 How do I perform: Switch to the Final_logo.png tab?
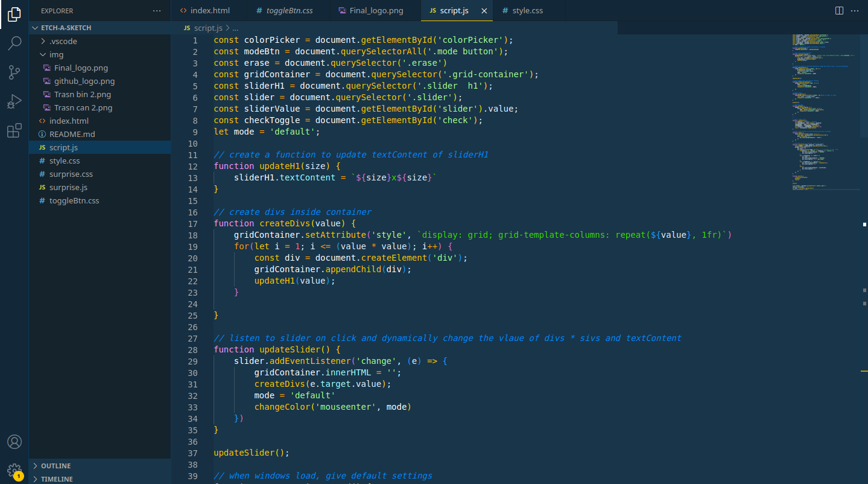[375, 11]
